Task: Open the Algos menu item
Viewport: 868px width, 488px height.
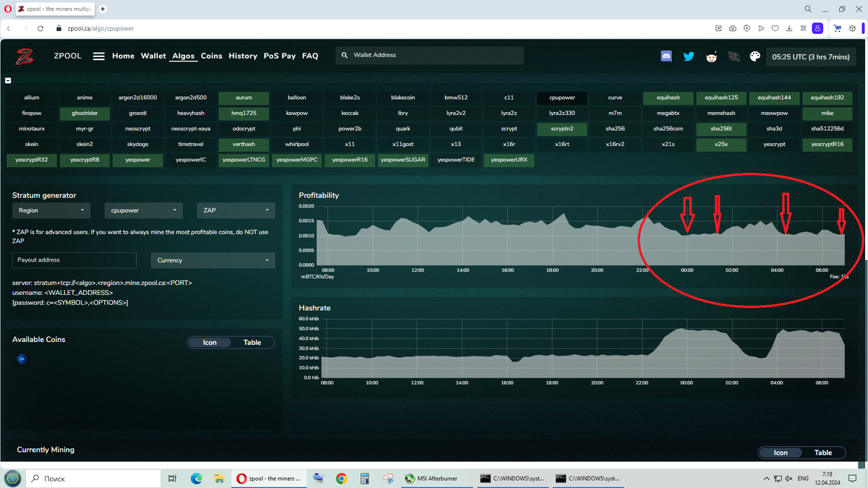Action: click(x=184, y=56)
